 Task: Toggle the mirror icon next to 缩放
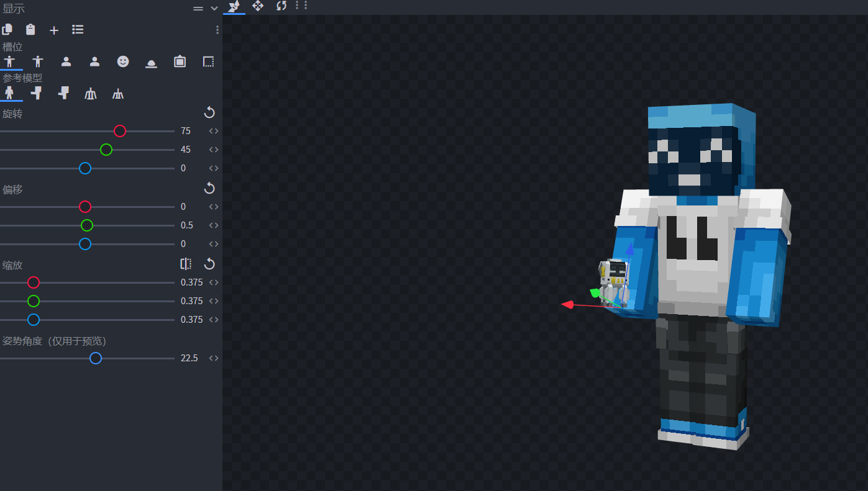pos(186,264)
